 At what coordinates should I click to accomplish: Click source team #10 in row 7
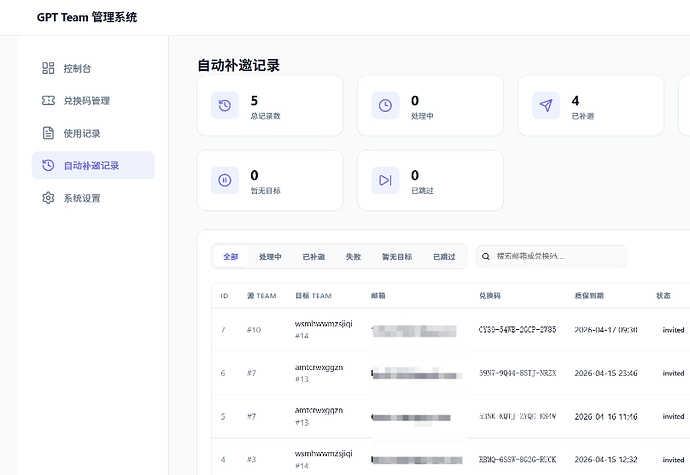(254, 330)
